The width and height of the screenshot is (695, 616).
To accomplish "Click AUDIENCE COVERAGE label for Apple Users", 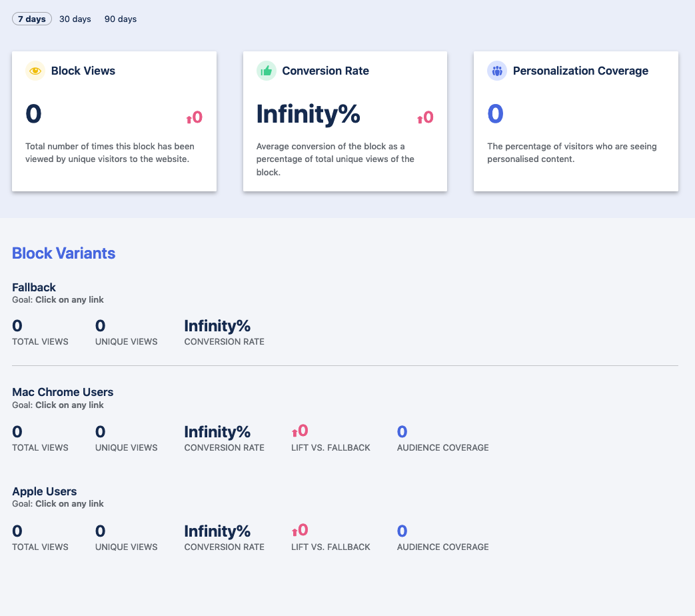I will point(443,547).
